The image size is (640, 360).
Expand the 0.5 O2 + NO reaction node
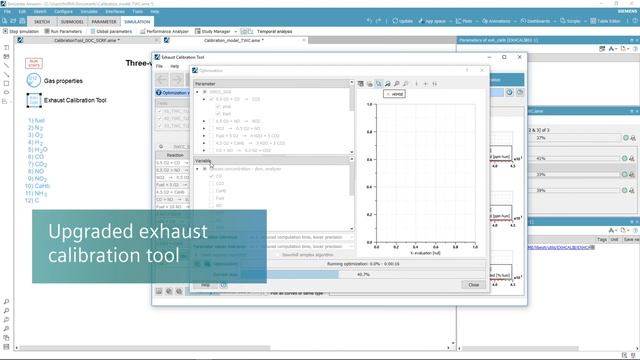pyautogui.click(x=204, y=121)
